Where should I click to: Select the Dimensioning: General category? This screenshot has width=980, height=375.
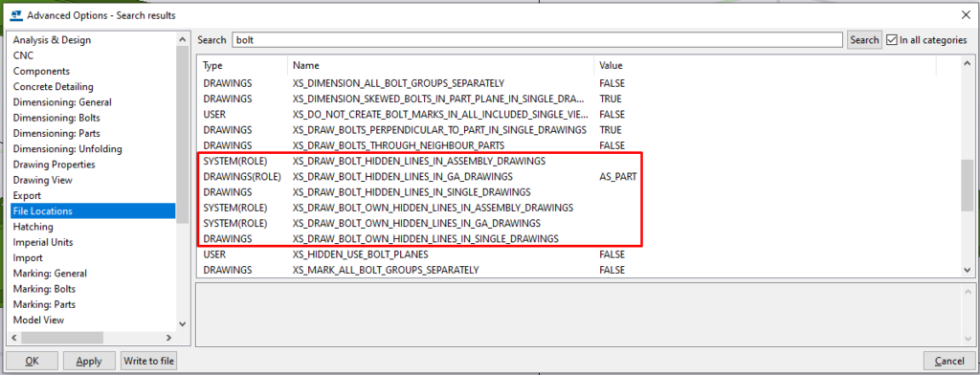pyautogui.click(x=62, y=101)
